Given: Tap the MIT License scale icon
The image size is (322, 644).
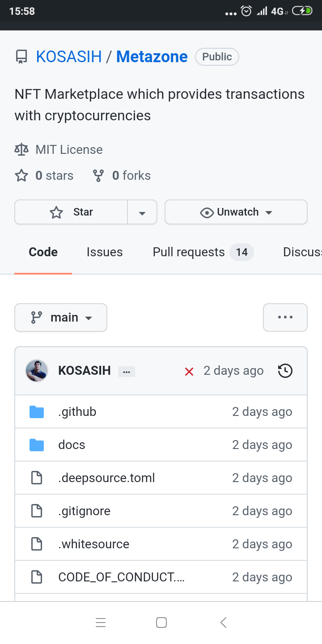Looking at the screenshot, I should coord(21,149).
